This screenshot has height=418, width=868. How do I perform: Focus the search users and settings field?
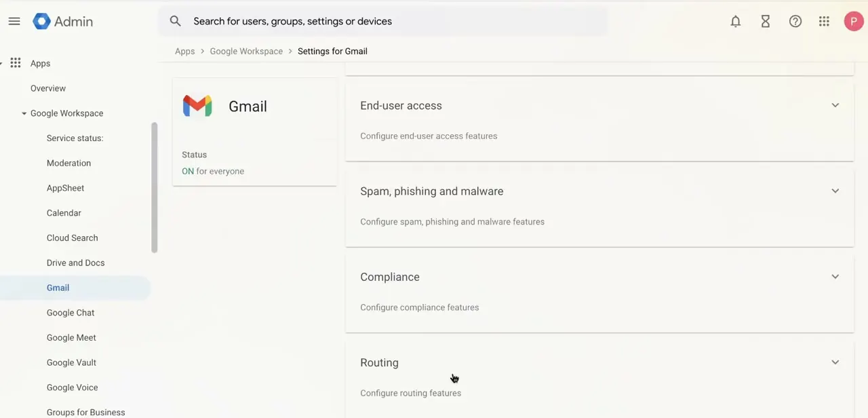[383, 21]
